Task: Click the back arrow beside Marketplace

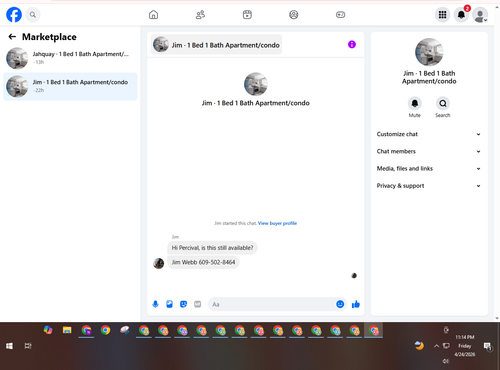Action: pos(12,37)
